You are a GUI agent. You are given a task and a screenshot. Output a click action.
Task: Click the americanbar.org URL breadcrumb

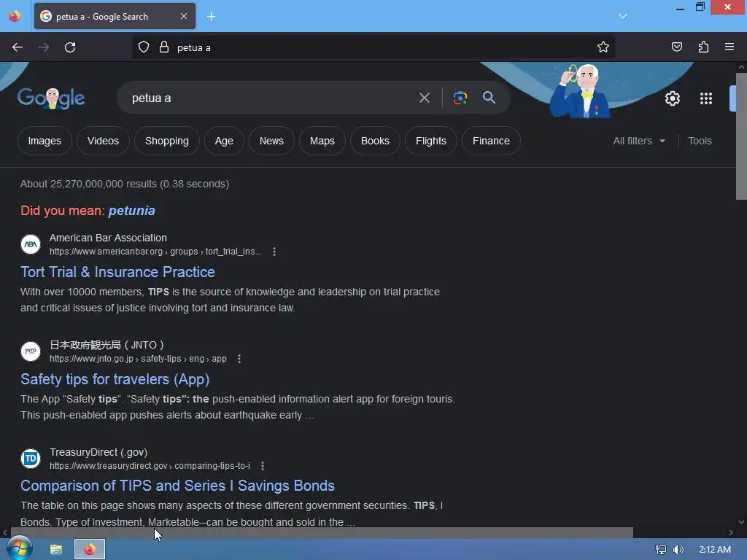(155, 252)
